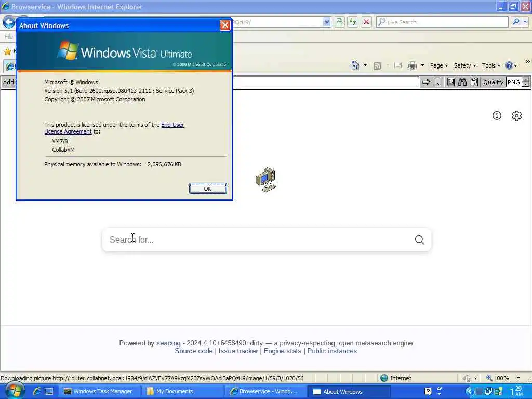Expand hidden tray icons arrow
Image resolution: width=532 pixels, height=399 pixels.
pos(469,391)
